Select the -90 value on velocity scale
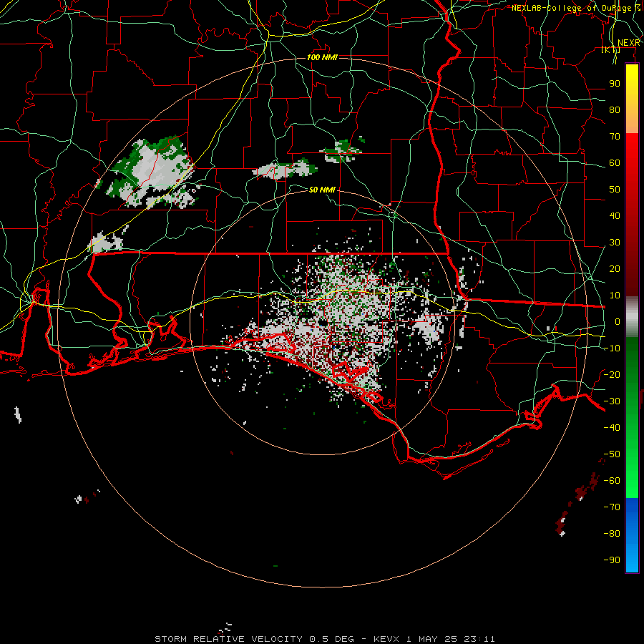Screen dimensions: 644x644 pos(612,560)
